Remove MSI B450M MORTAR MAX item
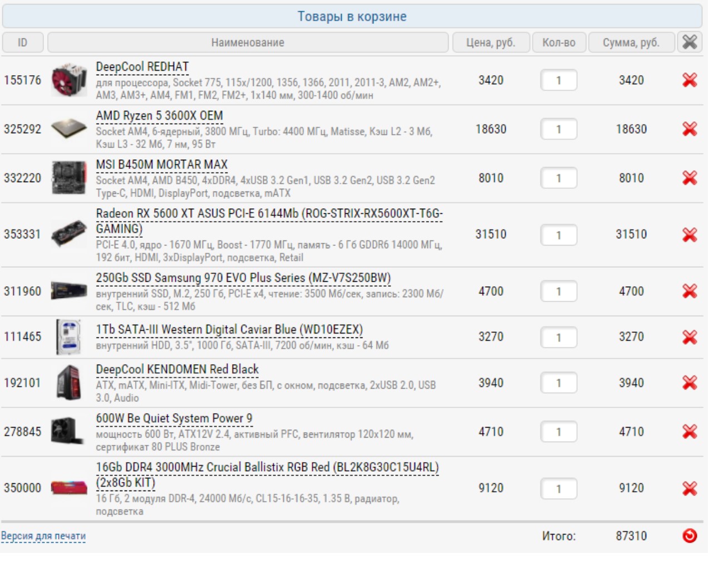Image resolution: width=728 pixels, height=564 pixels. [689, 178]
